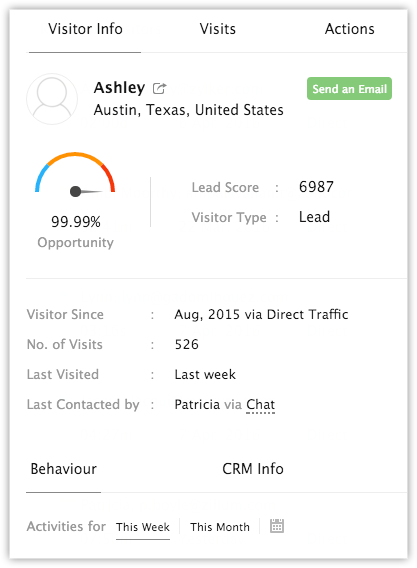Click the 99.99% opportunity percentage
The width and height of the screenshot is (417, 568).
coord(76,222)
